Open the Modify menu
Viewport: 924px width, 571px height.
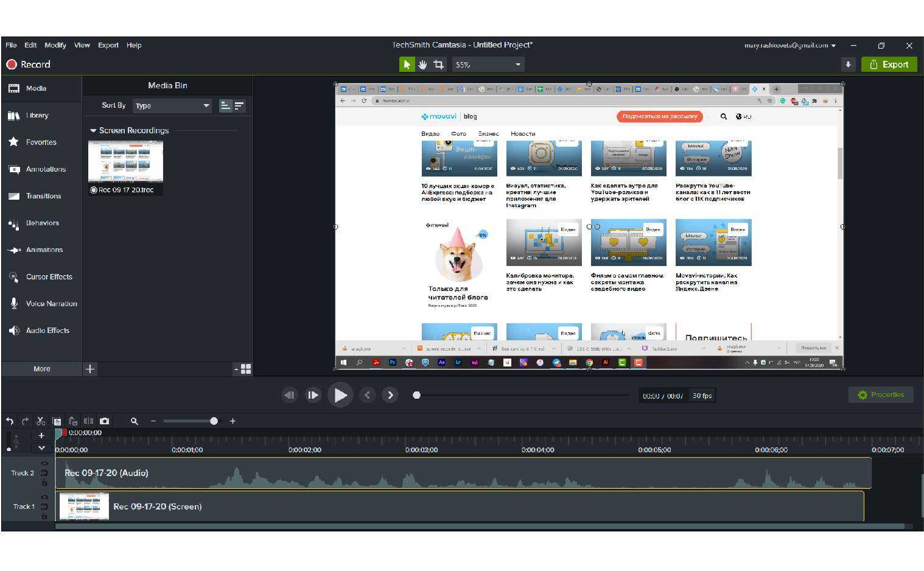[x=55, y=45]
